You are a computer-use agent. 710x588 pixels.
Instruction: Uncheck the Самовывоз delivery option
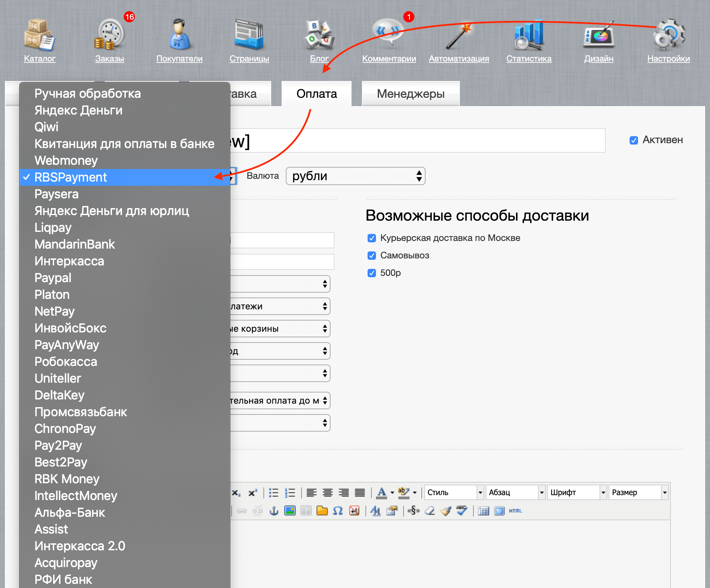pyautogui.click(x=371, y=255)
